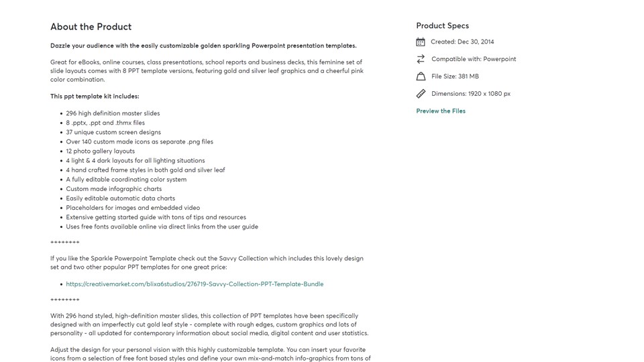Click the bold 'Dazzle your audience' headline sentence
The image size is (644, 362).
click(203, 46)
